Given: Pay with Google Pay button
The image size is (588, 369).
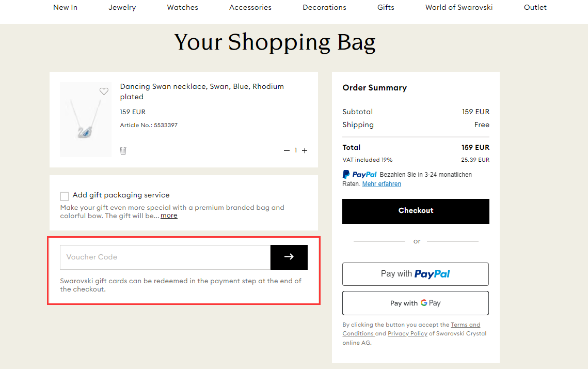Looking at the screenshot, I should pyautogui.click(x=416, y=303).
